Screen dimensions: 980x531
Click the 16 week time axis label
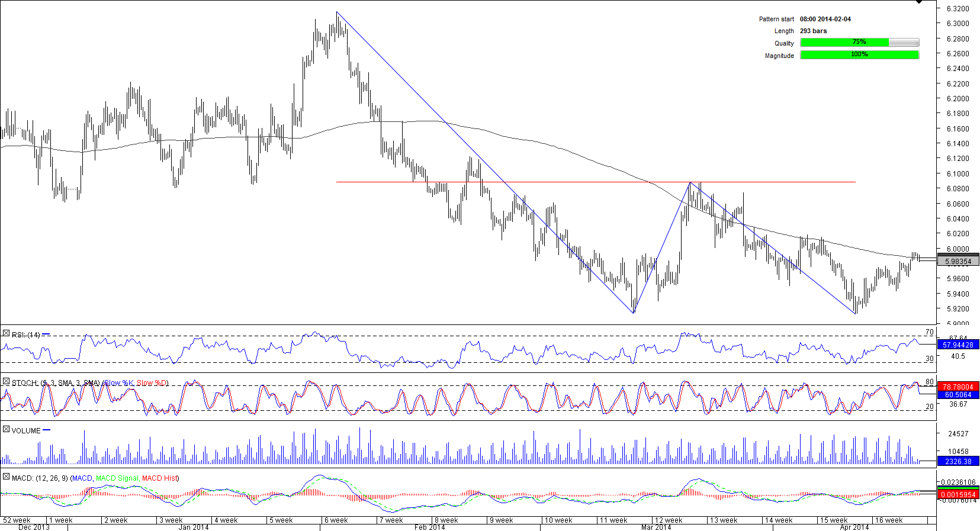tap(889, 520)
